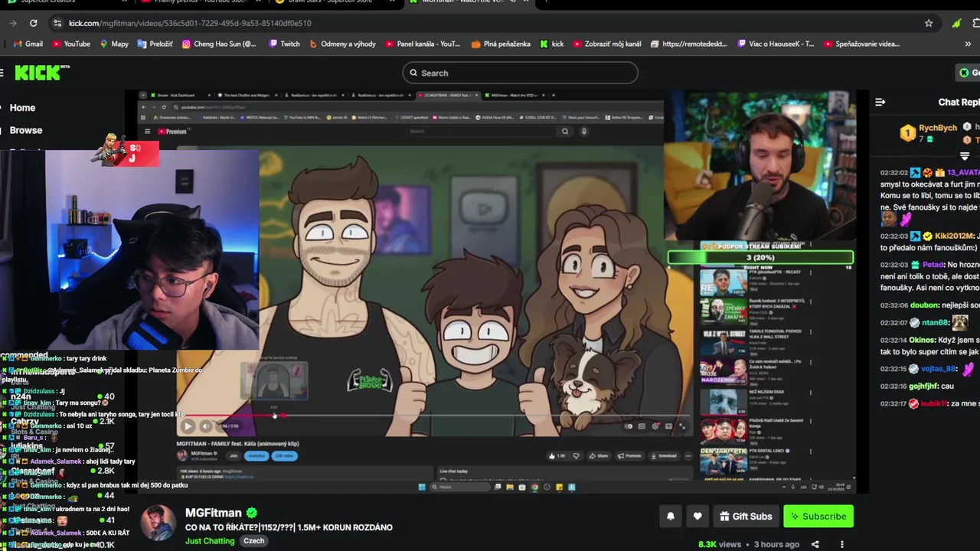
Task: Open the Just Chatting category link
Action: point(210,541)
